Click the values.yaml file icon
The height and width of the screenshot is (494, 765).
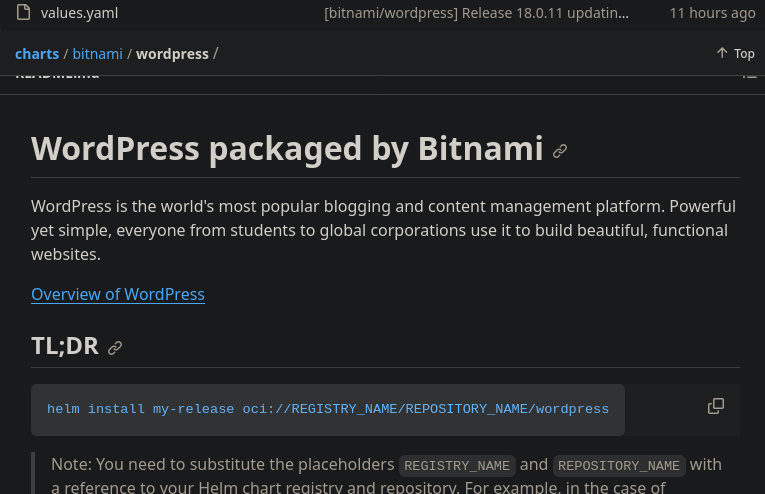(x=23, y=13)
